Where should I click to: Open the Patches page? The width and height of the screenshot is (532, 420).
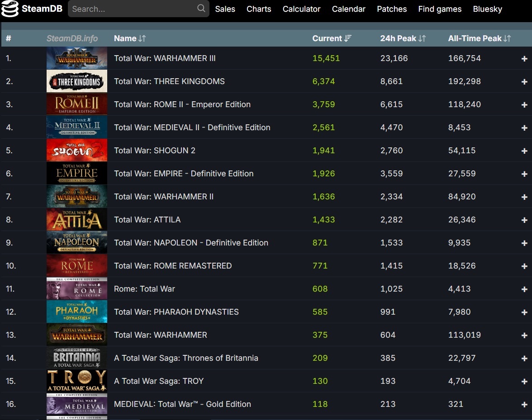[392, 9]
